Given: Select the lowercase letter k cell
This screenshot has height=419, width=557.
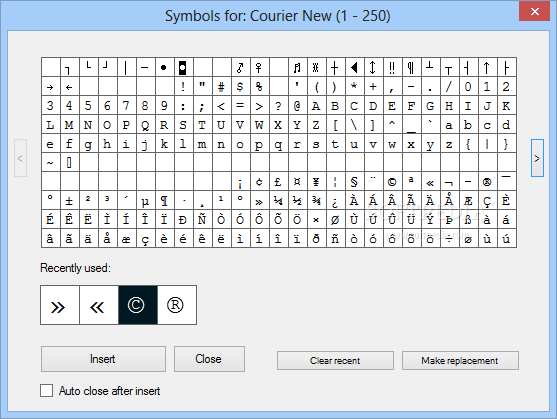Looking at the screenshot, I should pyautogui.click(x=164, y=144).
